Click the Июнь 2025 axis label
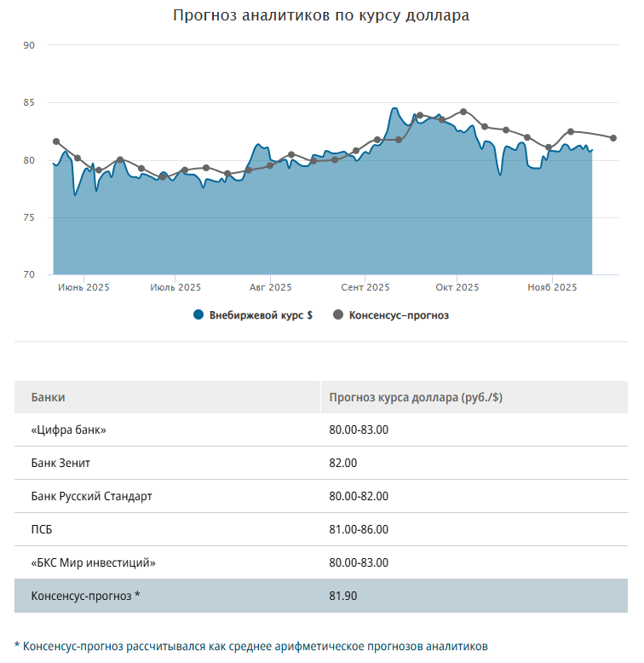 point(83,288)
